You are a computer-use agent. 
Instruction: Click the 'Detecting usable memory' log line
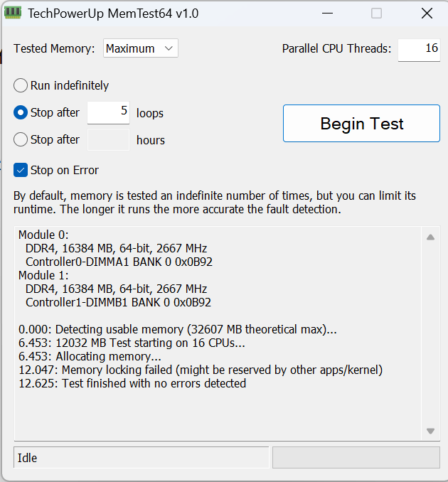click(178, 330)
